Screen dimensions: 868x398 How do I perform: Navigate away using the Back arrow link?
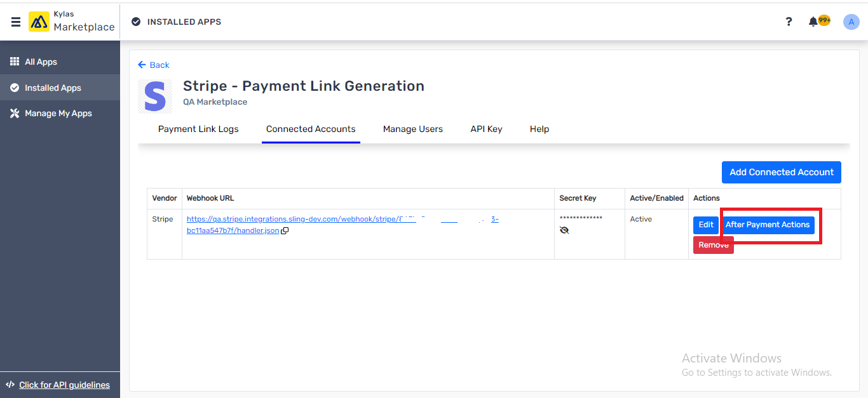[153, 65]
